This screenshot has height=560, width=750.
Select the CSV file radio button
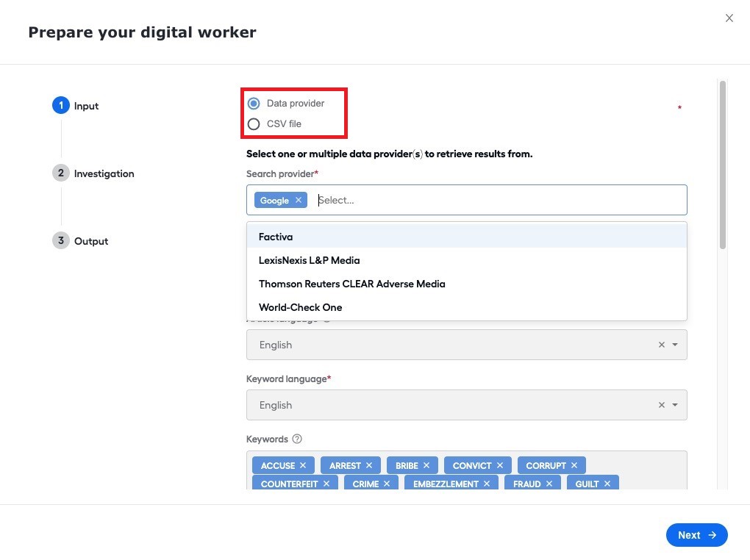point(254,124)
